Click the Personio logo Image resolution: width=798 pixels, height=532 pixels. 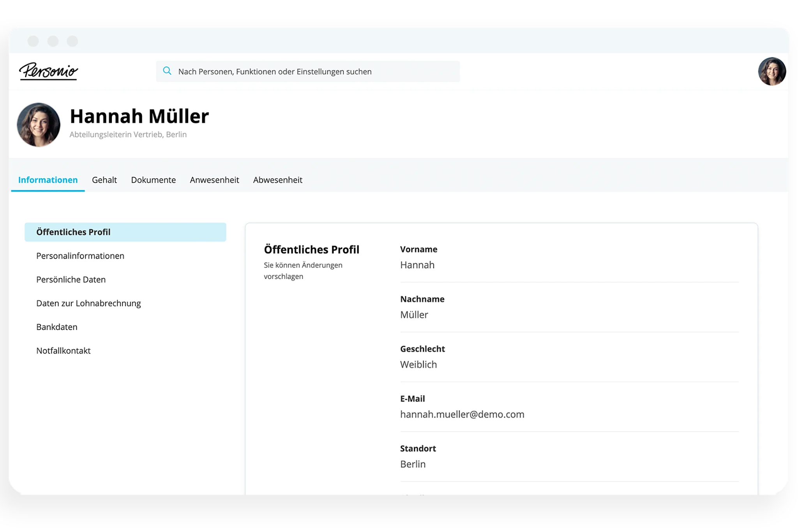pyautogui.click(x=49, y=71)
